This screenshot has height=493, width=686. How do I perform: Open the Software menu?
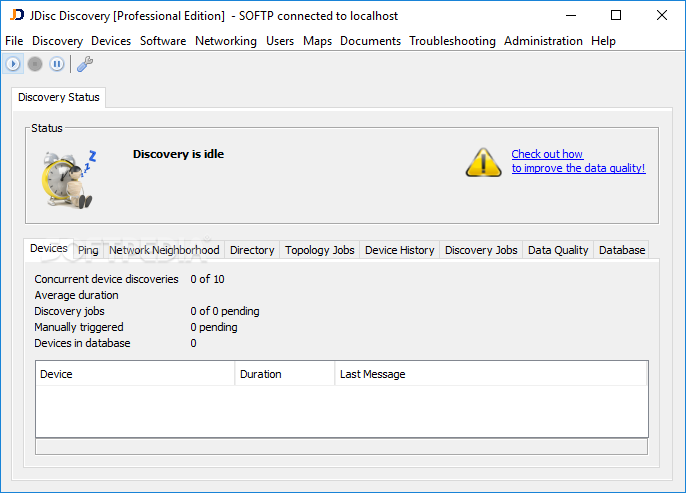(163, 41)
